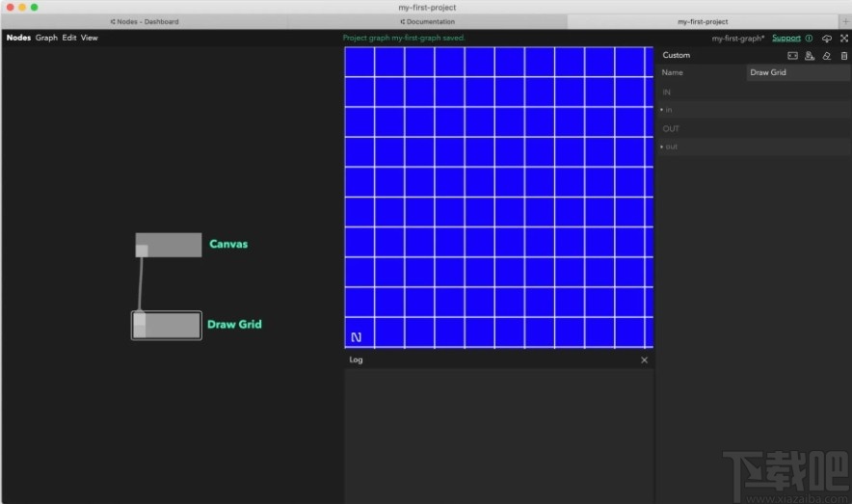Open the View menu
This screenshot has height=504, width=852.
click(x=89, y=38)
